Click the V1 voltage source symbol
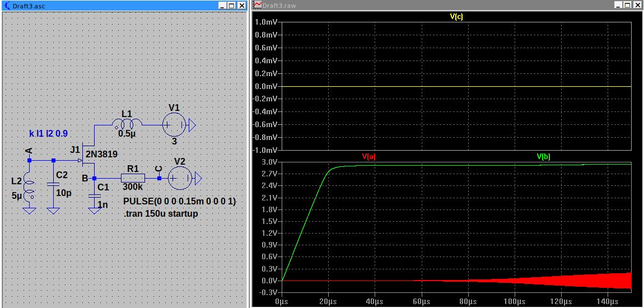This screenshot has width=644, height=308. pos(174,124)
